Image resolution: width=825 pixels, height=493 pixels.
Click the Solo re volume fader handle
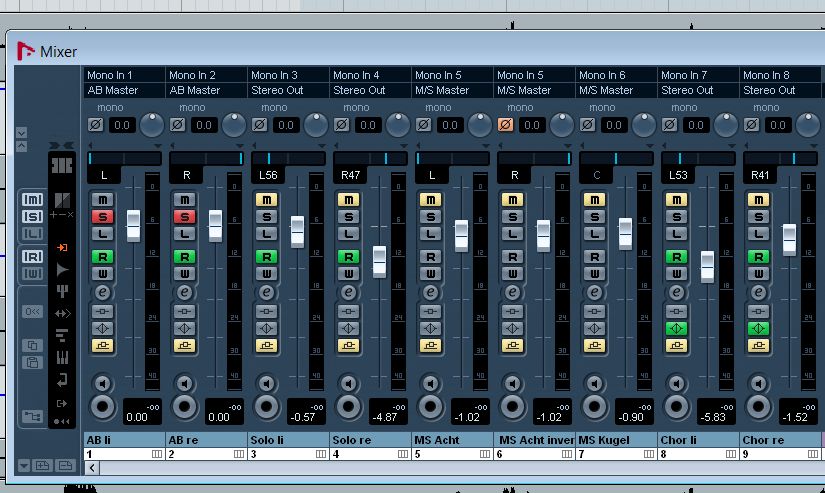[x=379, y=261]
